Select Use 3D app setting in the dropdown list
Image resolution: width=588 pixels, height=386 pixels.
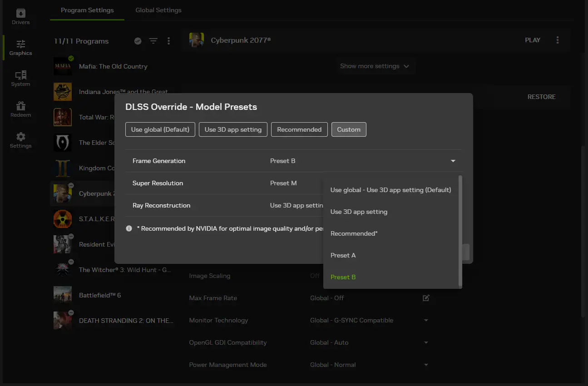click(391, 212)
